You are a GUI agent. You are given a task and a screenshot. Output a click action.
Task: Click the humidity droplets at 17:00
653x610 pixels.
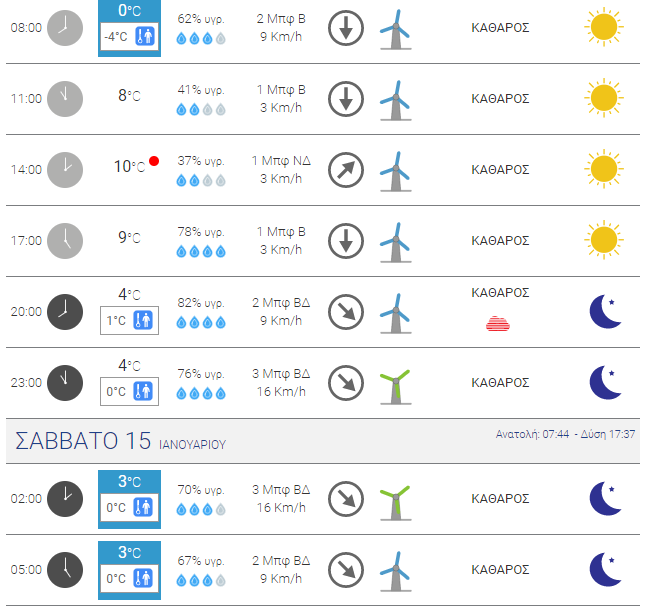(201, 251)
